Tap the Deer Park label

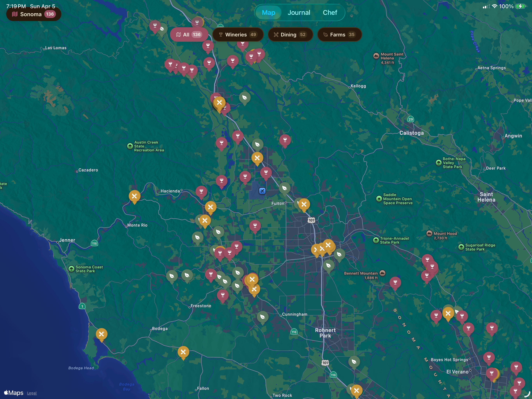pos(496,168)
